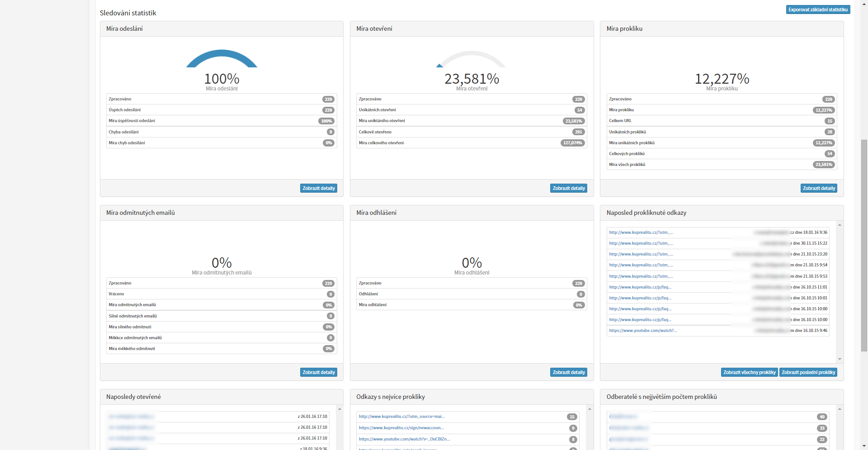Click the Míra otevření gauge arc
The image size is (868, 450).
[472, 54]
